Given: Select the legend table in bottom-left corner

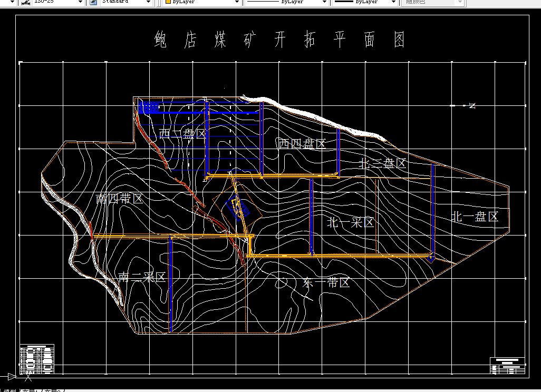Looking at the screenshot, I should click(x=37, y=359).
